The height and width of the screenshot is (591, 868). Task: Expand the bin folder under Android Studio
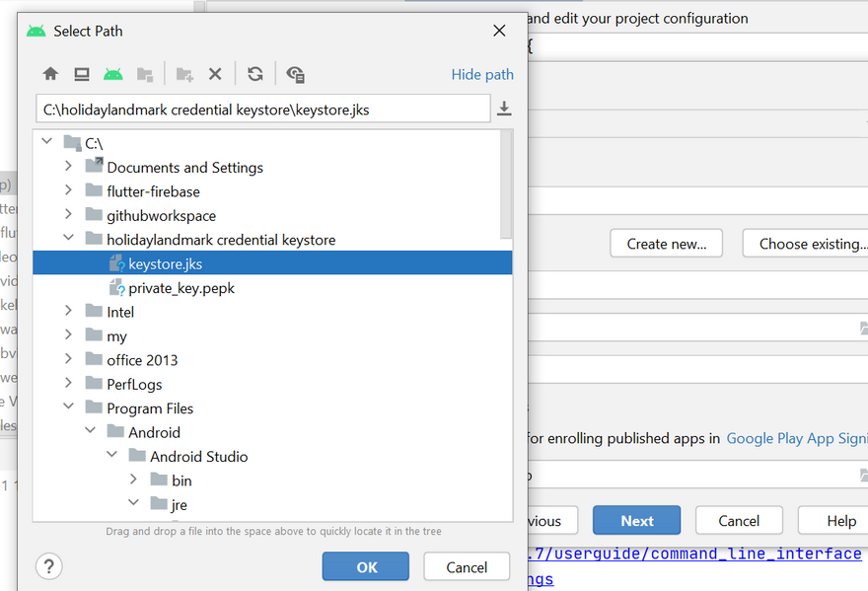pyautogui.click(x=133, y=480)
